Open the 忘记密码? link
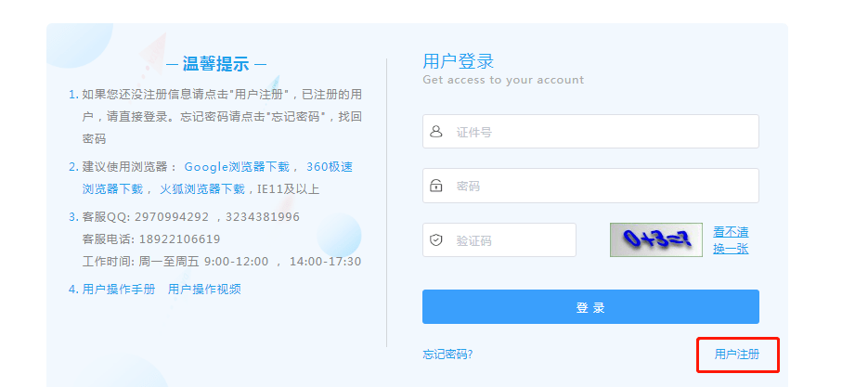 447,355
